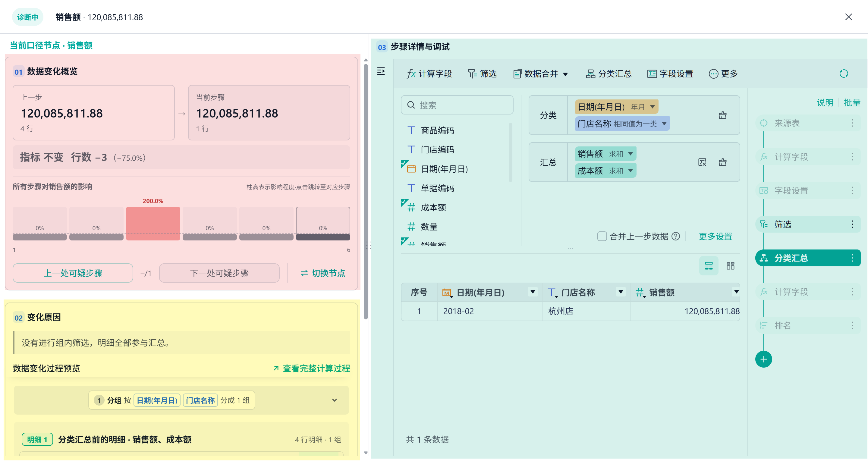
Task: Select 分类汇总 in the toolbar
Action: pos(609,74)
